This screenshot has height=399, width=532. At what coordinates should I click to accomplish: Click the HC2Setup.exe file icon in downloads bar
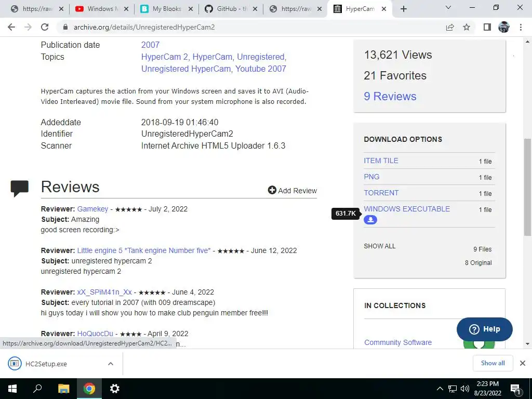pos(15,364)
